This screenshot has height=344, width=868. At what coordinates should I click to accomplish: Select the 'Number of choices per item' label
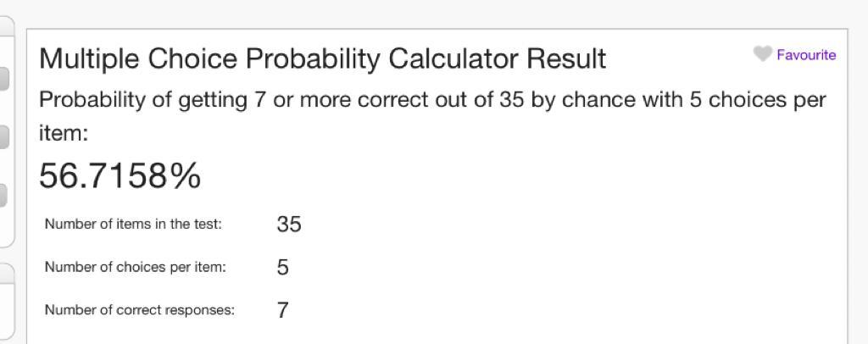click(136, 267)
